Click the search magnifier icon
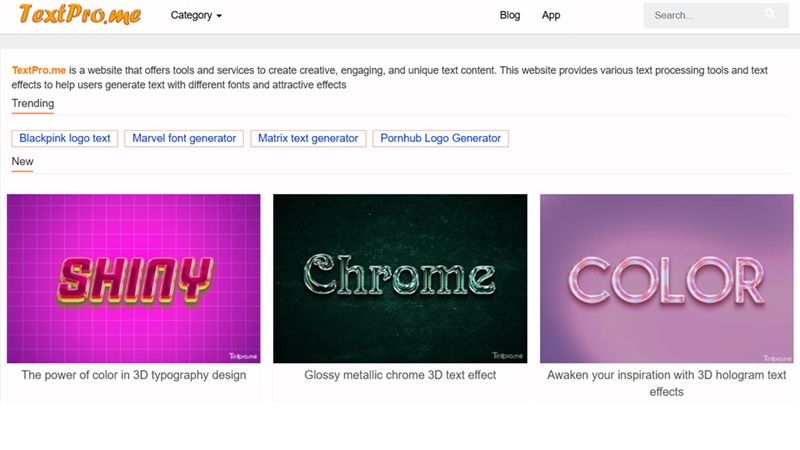Screen dimensions: 800x450 coord(770,14)
